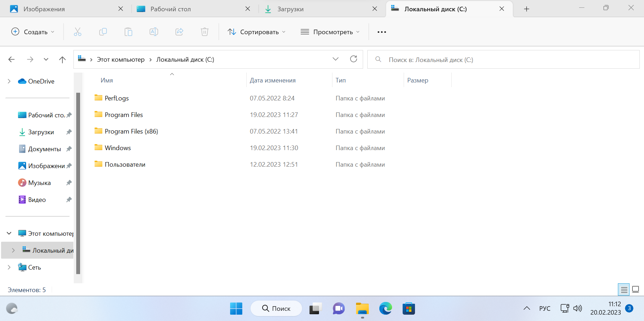
Task: Close the Рабочий стол tab
Action: pyautogui.click(x=248, y=9)
